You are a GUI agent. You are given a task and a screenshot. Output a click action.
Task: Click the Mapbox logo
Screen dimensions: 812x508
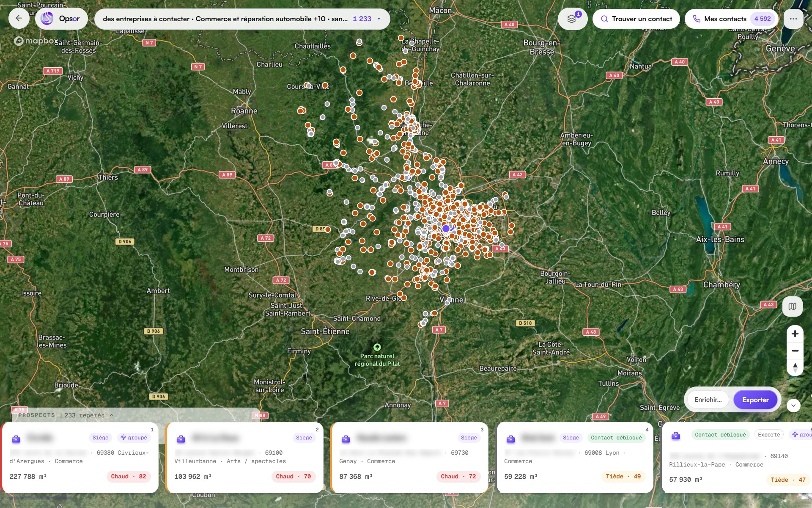point(36,41)
